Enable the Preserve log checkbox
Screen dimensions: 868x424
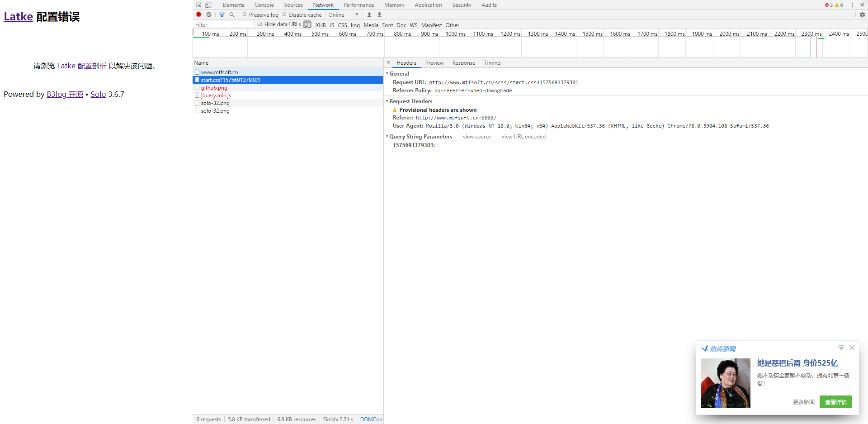click(x=245, y=14)
